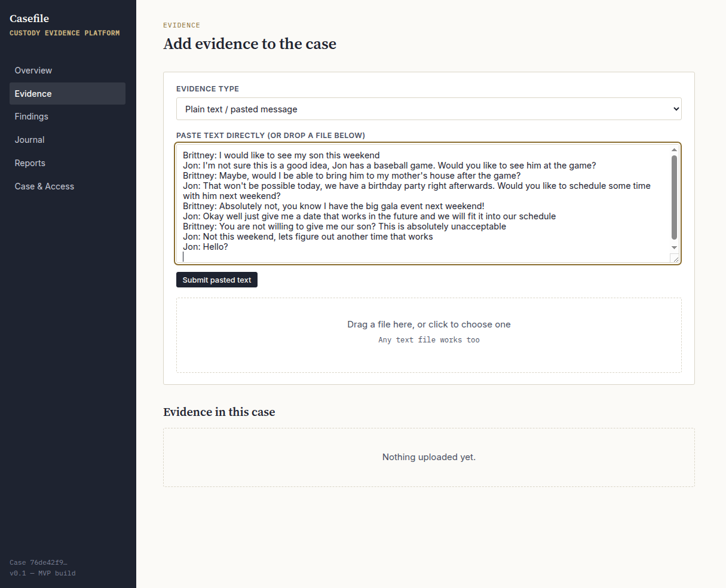
Task: Open the Journal section
Action: (x=68, y=140)
